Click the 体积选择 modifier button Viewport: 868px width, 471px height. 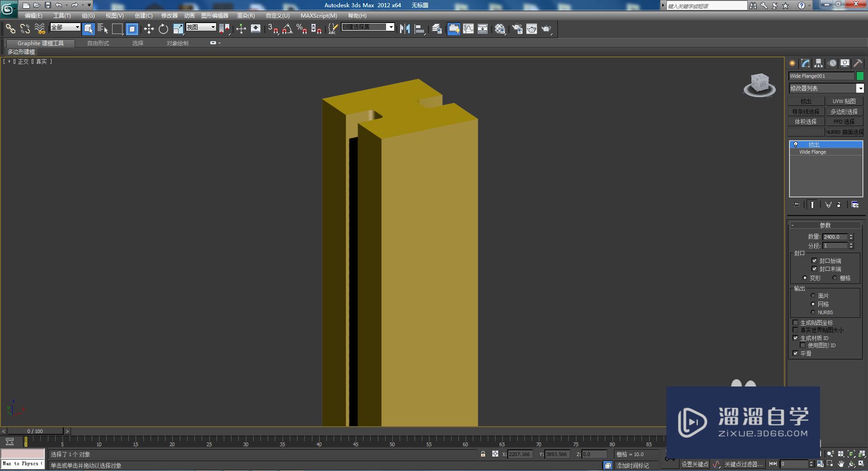coord(806,122)
